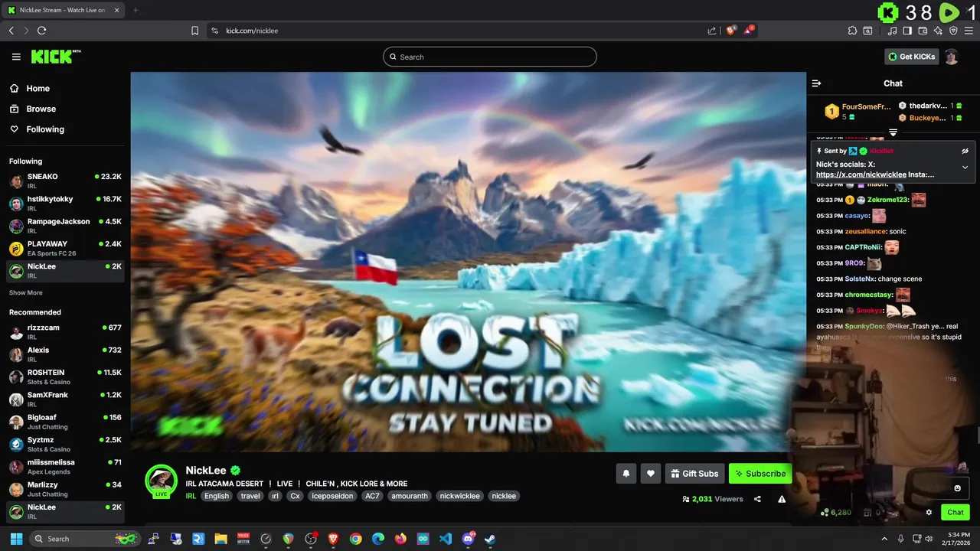Share the stream via share icon
The width and height of the screenshot is (980, 551).
(757, 499)
